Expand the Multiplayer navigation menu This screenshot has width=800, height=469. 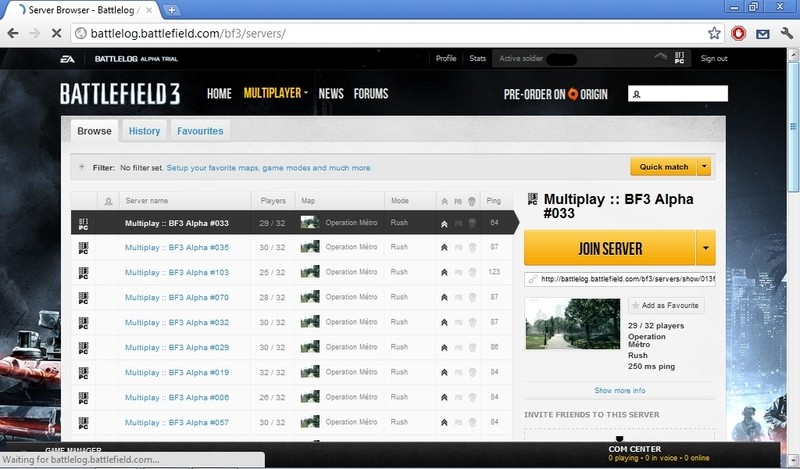275,94
